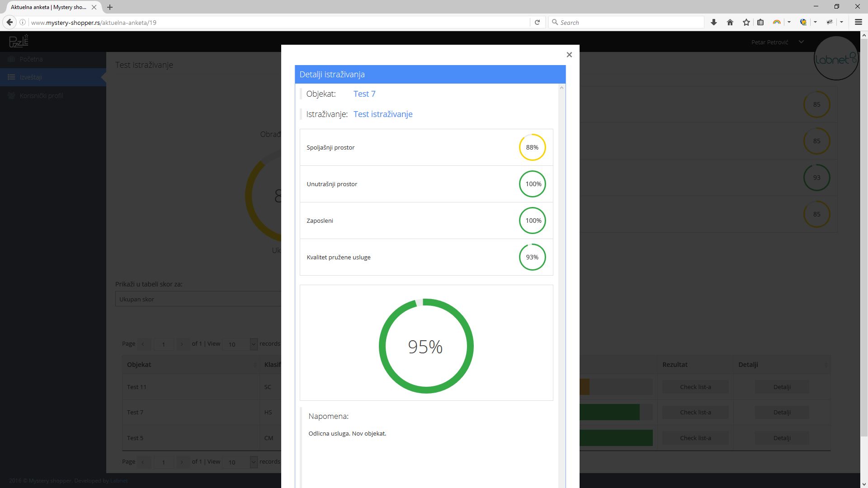Open a new browser tab
Screen dimensions: 868x488
(110, 7)
